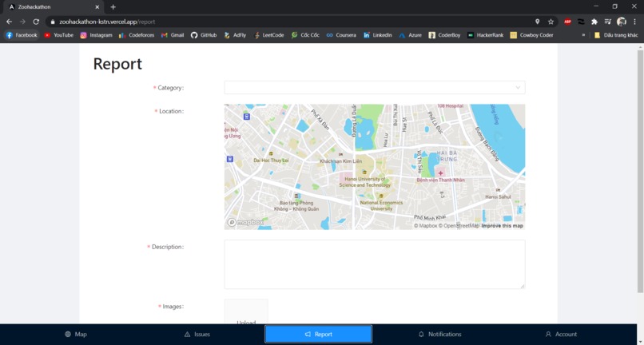The height and width of the screenshot is (345, 644).
Task: Click the National Economics University label
Action: point(381,205)
